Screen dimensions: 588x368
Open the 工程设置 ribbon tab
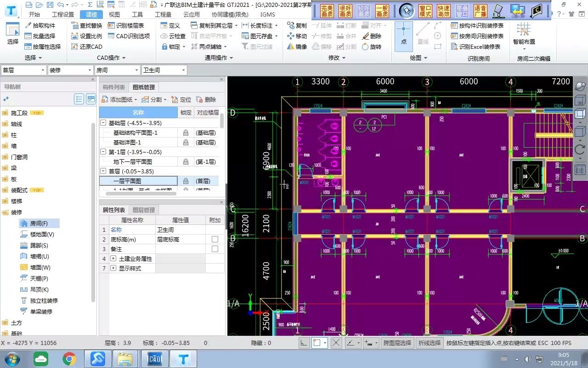tap(63, 14)
